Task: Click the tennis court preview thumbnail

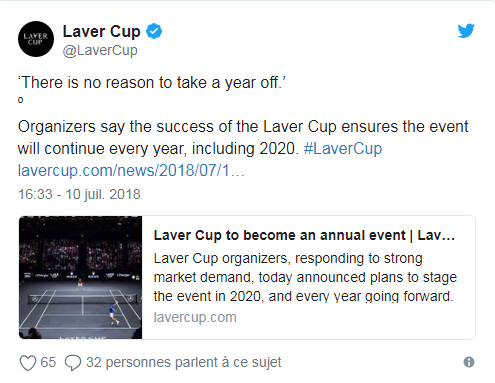Action: point(80,277)
